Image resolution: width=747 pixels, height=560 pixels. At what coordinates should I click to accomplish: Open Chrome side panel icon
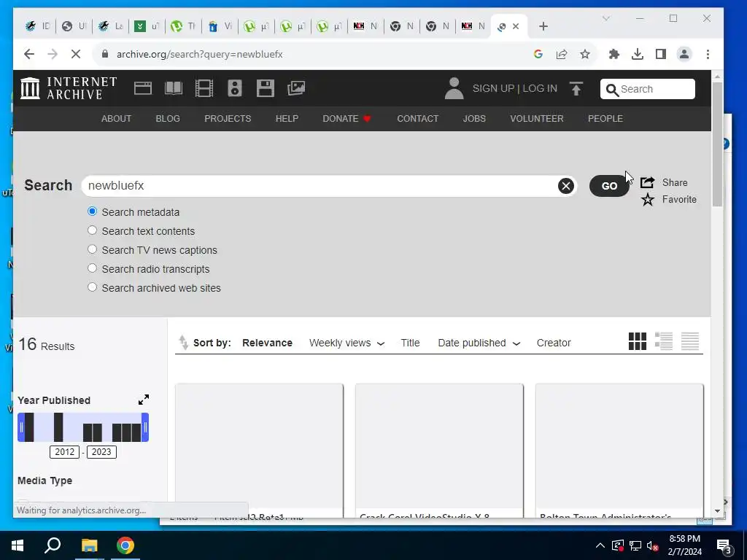[661, 54]
